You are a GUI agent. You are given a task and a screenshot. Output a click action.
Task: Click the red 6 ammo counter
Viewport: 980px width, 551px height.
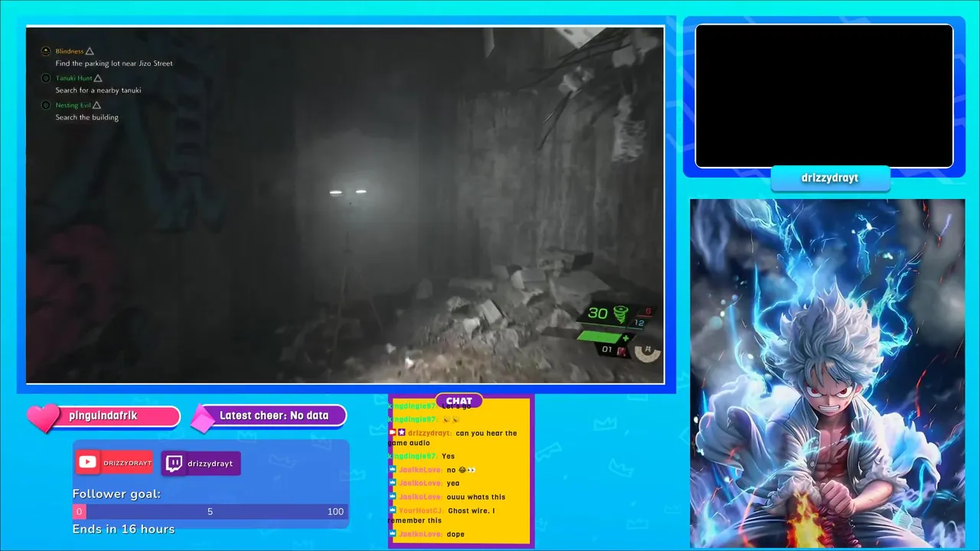click(648, 311)
